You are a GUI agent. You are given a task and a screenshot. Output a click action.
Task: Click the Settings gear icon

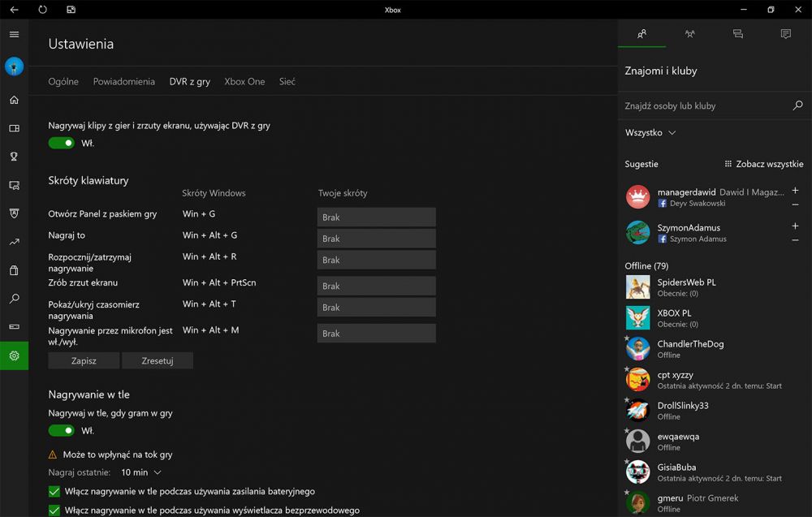(14, 355)
